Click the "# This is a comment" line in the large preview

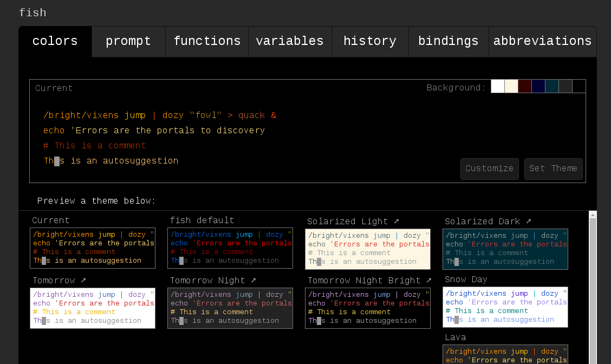pyautogui.click(x=94, y=146)
